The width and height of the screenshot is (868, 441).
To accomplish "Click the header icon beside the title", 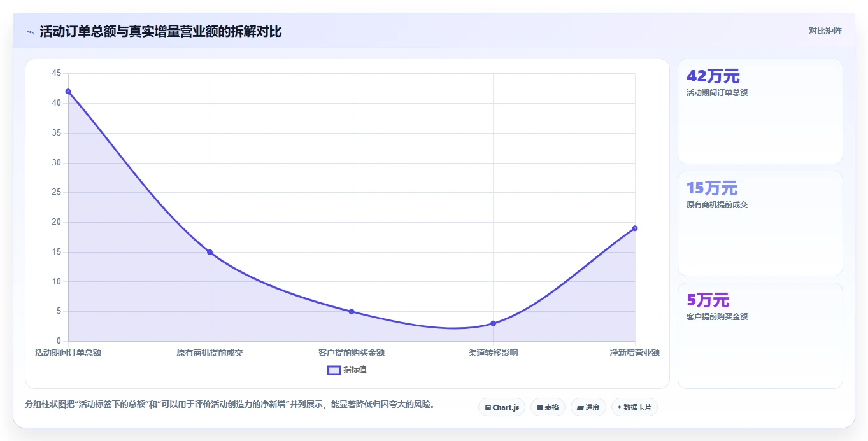I will [30, 32].
